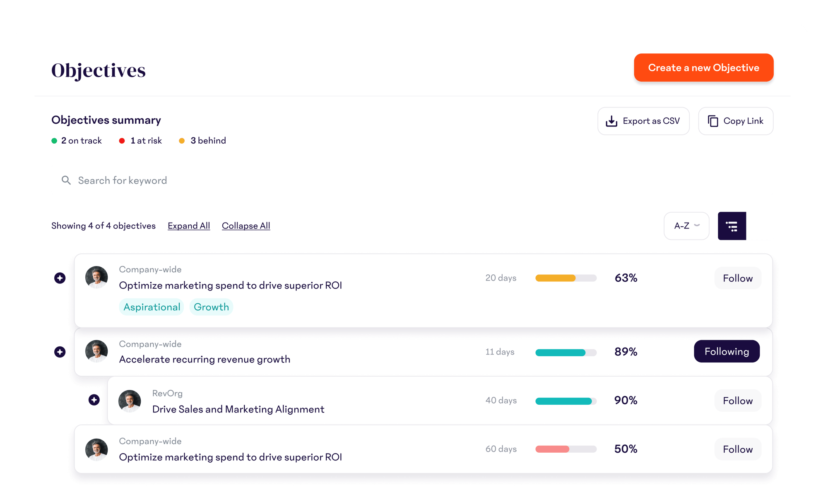Click the avatar on the Accelerate recurring revenue objective
828x504 pixels.
coord(96,351)
